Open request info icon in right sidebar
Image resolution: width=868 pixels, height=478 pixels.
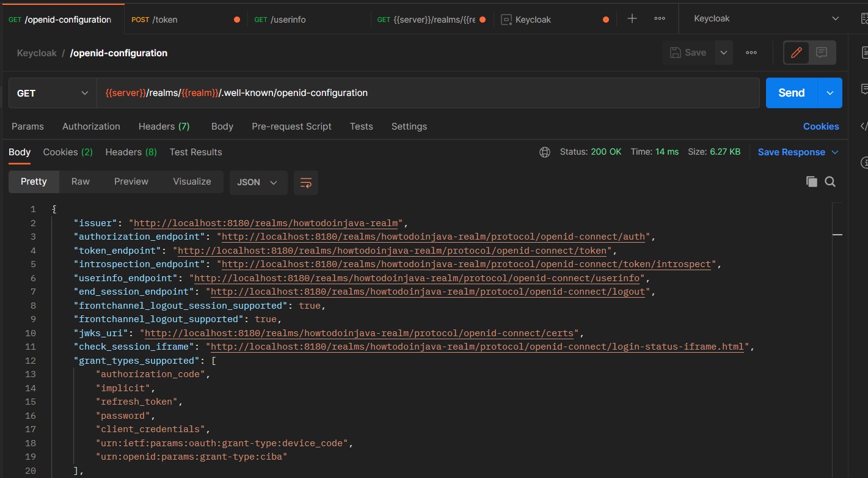tap(864, 163)
